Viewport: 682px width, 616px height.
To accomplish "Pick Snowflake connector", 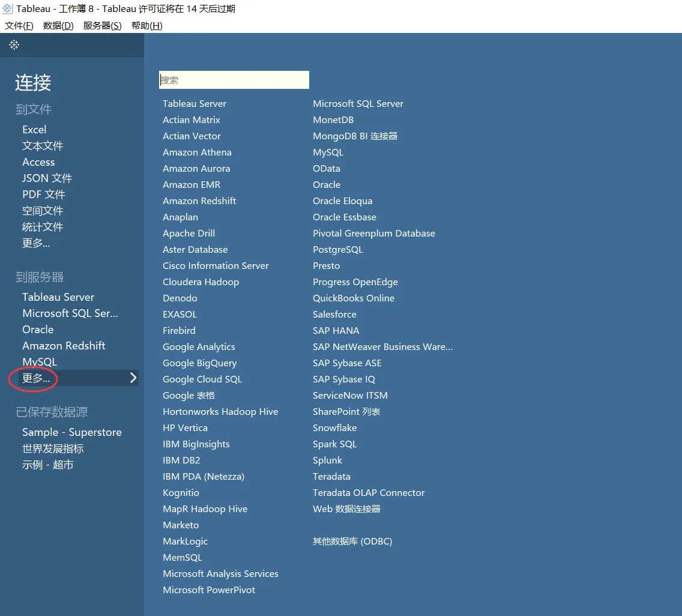I will [335, 428].
